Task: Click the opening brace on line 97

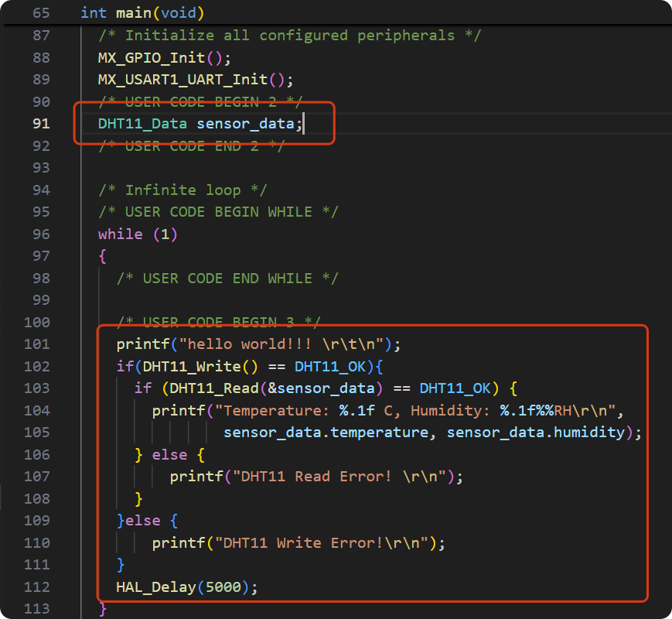Action: (x=102, y=257)
